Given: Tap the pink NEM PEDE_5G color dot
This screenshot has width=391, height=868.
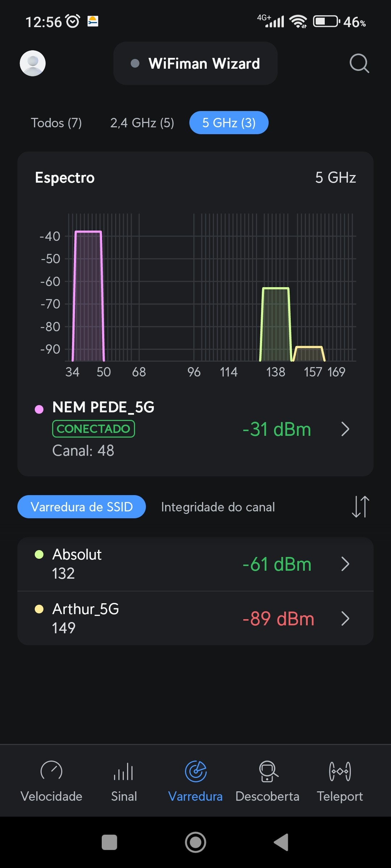Looking at the screenshot, I should pos(39,409).
